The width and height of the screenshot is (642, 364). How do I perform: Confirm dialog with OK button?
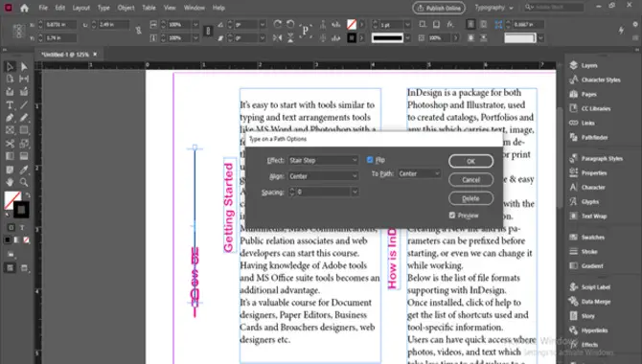coord(470,161)
